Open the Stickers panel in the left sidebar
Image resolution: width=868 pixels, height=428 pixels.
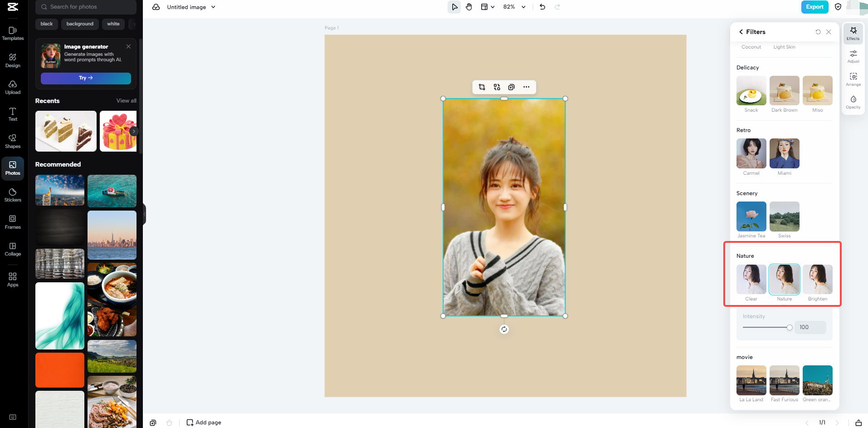coord(12,194)
